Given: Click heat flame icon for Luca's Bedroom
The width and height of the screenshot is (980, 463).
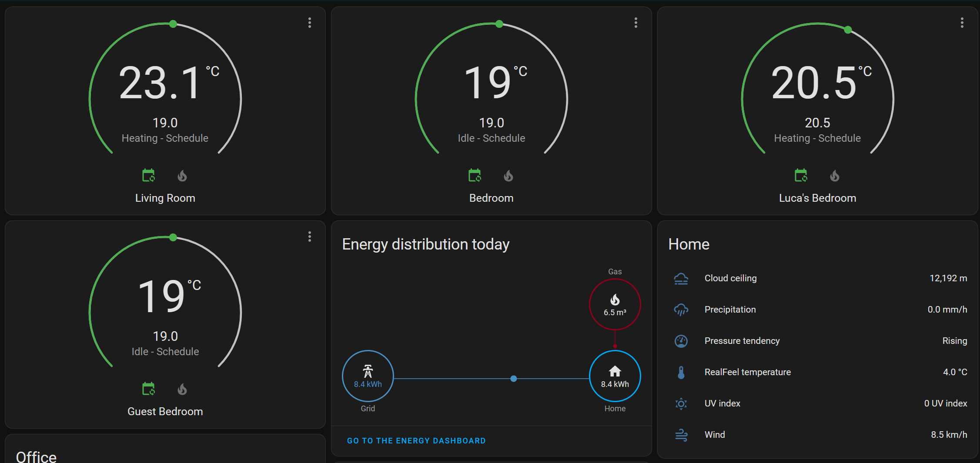Looking at the screenshot, I should 834,176.
